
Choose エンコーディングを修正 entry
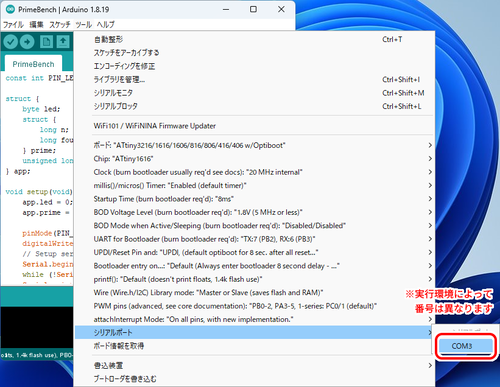(x=254, y=66)
